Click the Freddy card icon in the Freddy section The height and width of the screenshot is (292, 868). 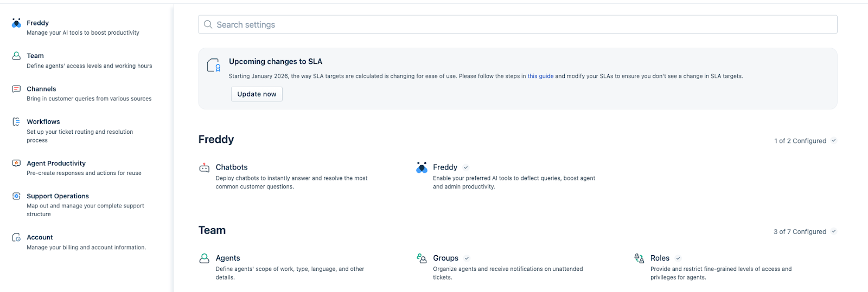click(422, 167)
